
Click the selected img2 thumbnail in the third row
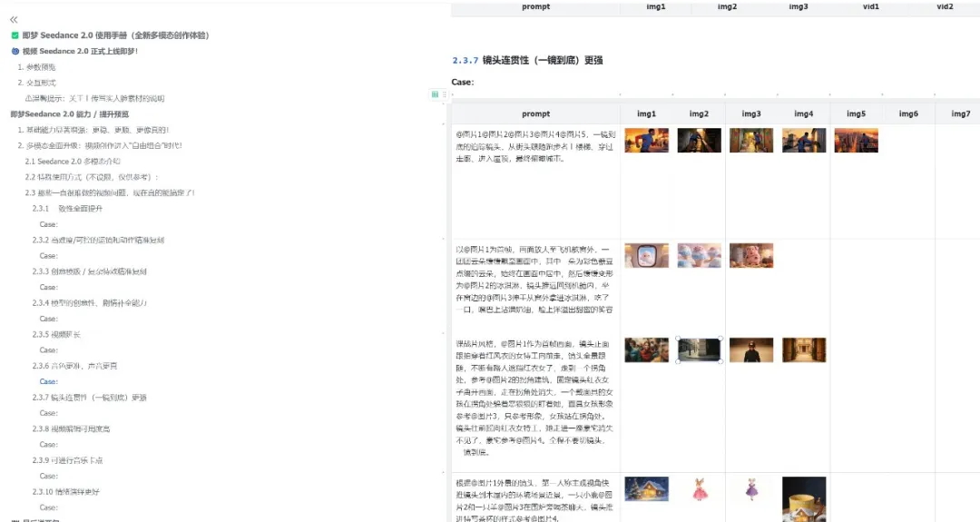699,350
